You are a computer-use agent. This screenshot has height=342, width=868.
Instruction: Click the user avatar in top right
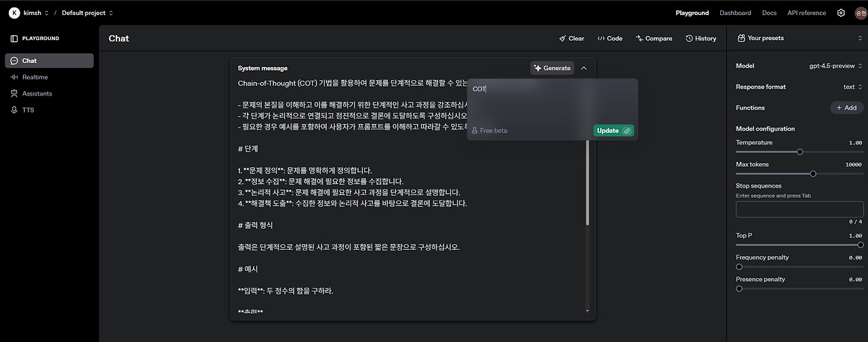coord(861,13)
